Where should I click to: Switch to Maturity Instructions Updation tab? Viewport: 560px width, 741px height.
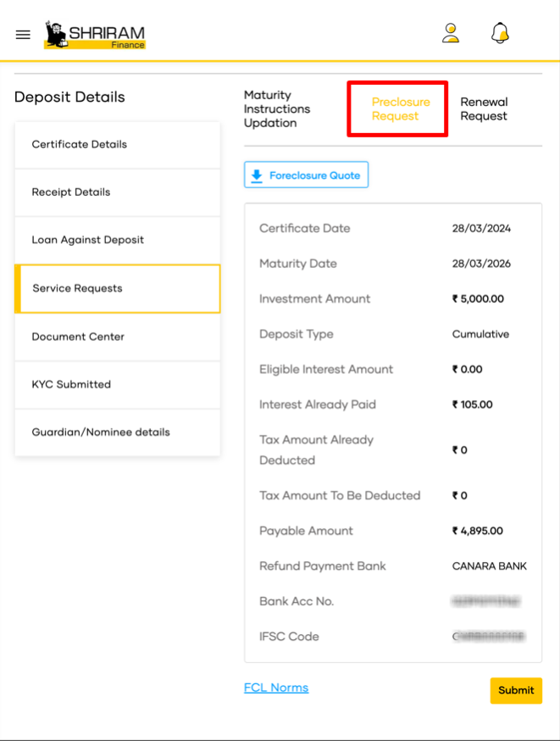point(277,109)
